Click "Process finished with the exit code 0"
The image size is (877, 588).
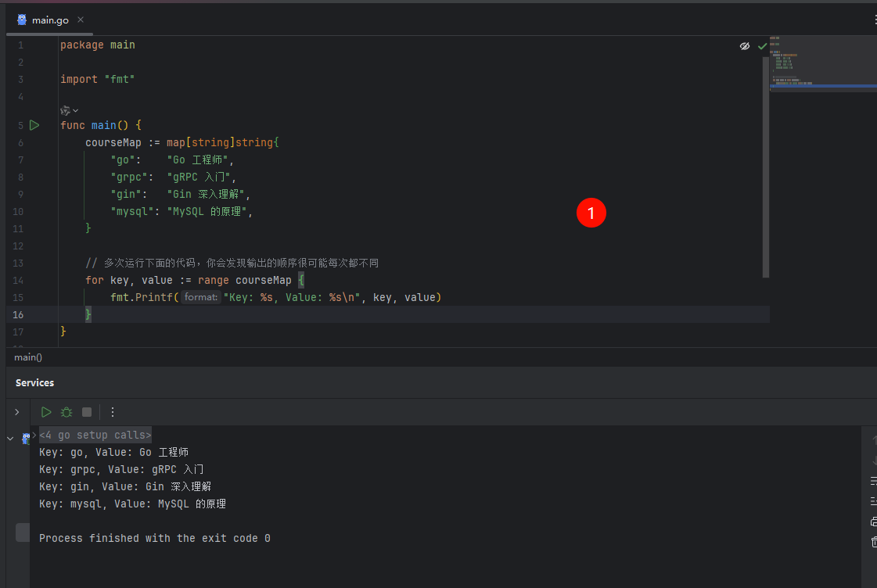[155, 538]
